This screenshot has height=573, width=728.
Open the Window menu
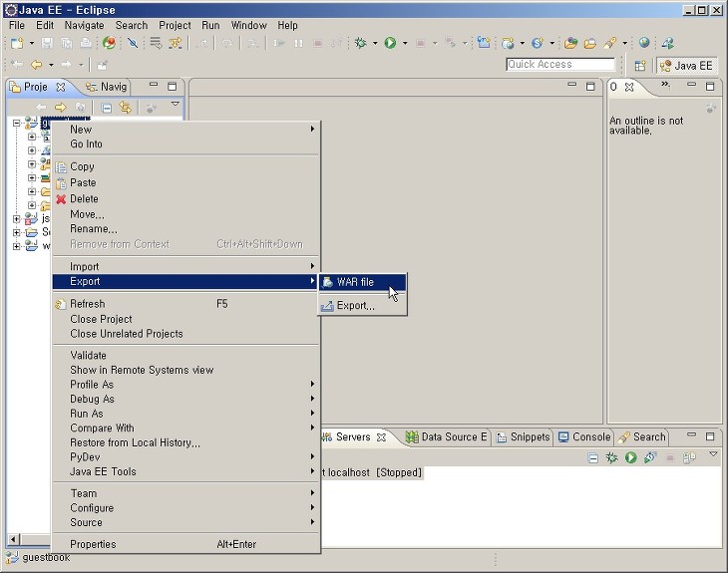[x=249, y=25]
